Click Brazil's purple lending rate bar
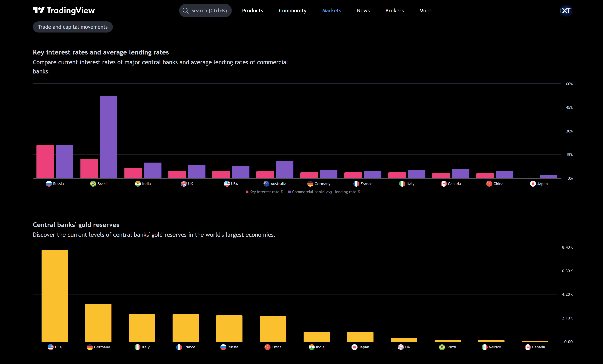 108,137
